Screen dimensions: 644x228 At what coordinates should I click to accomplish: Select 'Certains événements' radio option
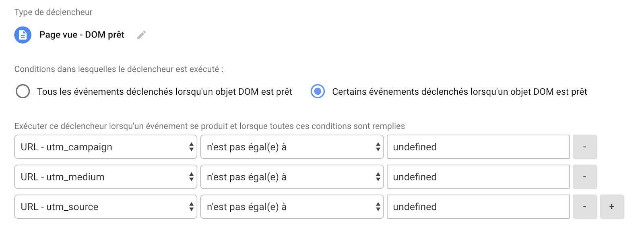tap(318, 91)
